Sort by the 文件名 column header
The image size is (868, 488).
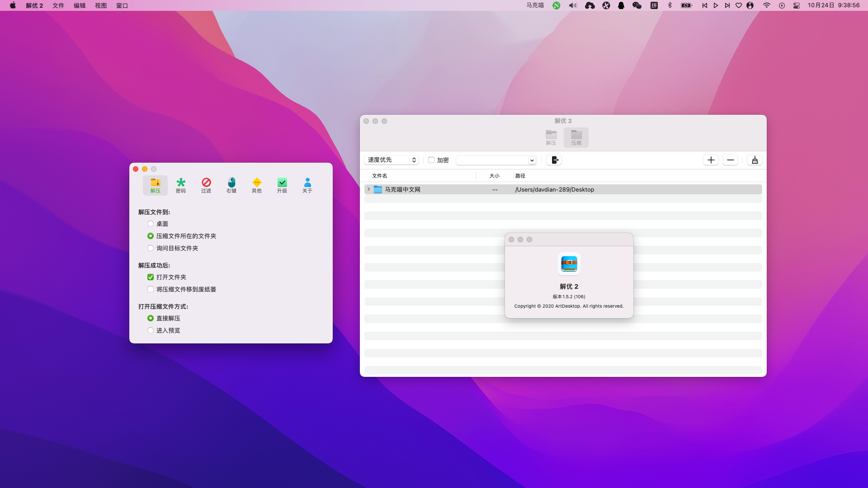tap(379, 176)
